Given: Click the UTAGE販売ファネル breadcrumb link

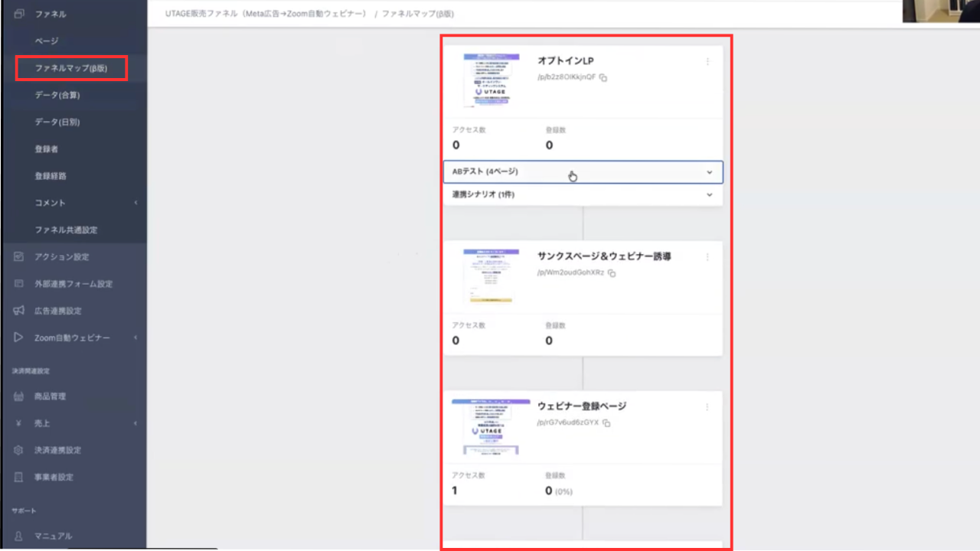Looking at the screenshot, I should (266, 14).
